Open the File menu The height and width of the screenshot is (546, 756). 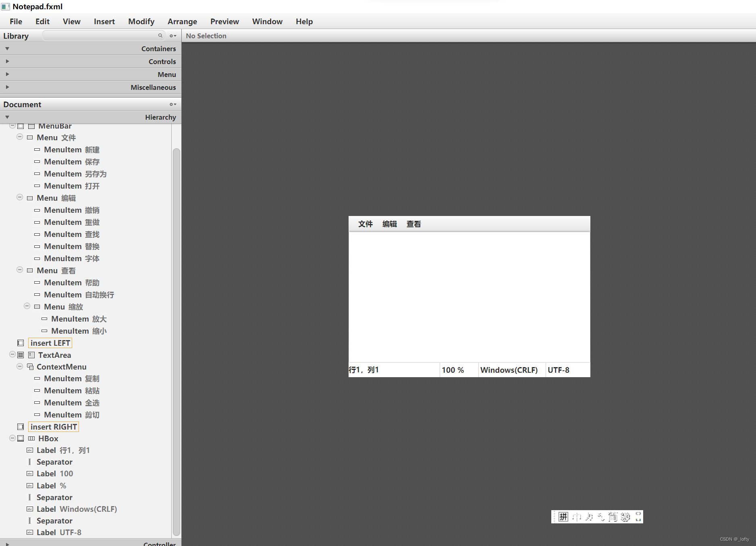[16, 21]
